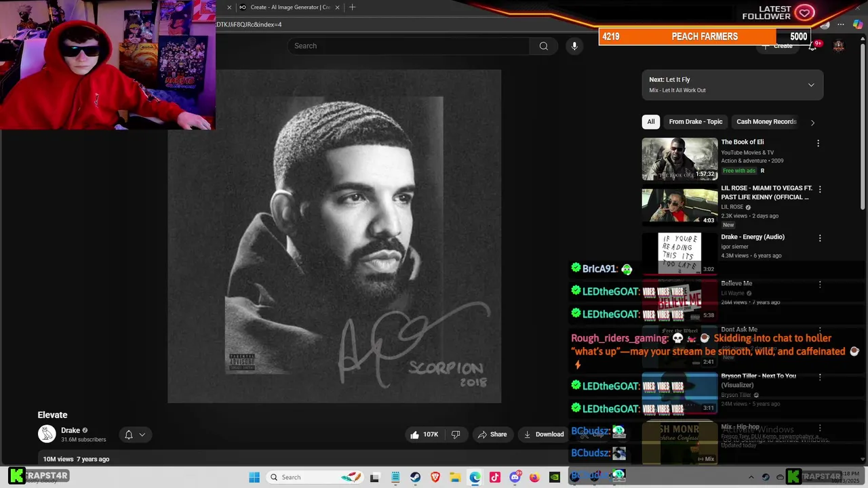Screen dimensions: 868x488
Task: Open Task View icon on the taskbar
Action: (374, 477)
